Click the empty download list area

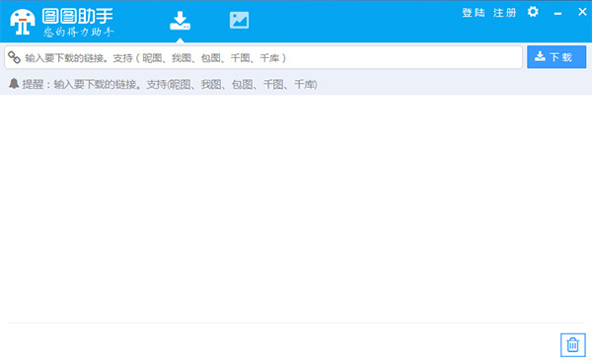pyautogui.click(x=296, y=208)
